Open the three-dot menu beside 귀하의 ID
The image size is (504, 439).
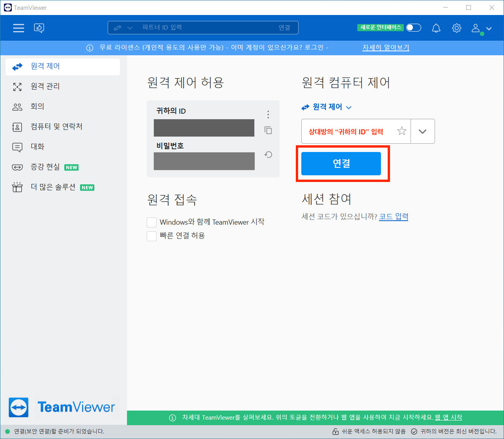click(x=268, y=114)
